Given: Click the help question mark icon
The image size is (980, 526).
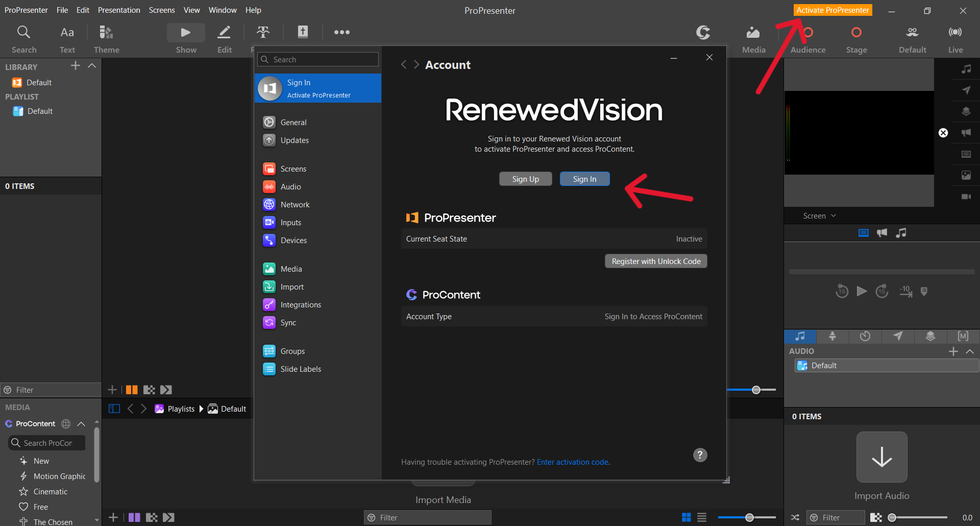Looking at the screenshot, I should coord(700,455).
